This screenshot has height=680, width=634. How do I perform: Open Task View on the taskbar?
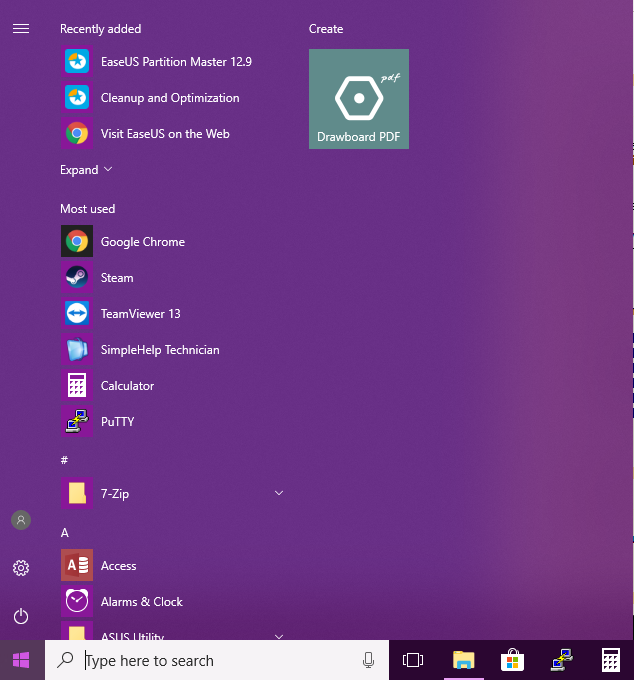point(413,660)
